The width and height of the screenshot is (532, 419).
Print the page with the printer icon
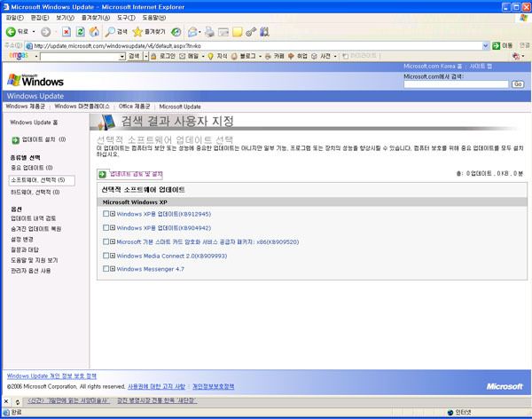coord(209,32)
